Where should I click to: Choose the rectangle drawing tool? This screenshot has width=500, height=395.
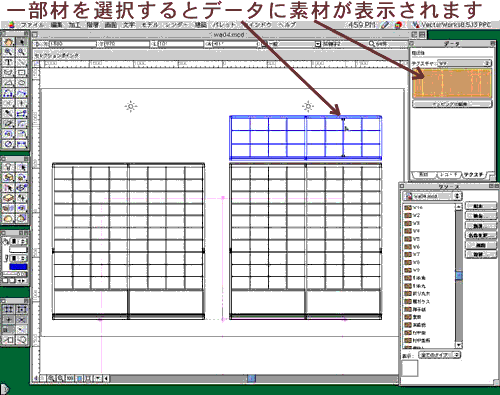[x=22, y=73]
